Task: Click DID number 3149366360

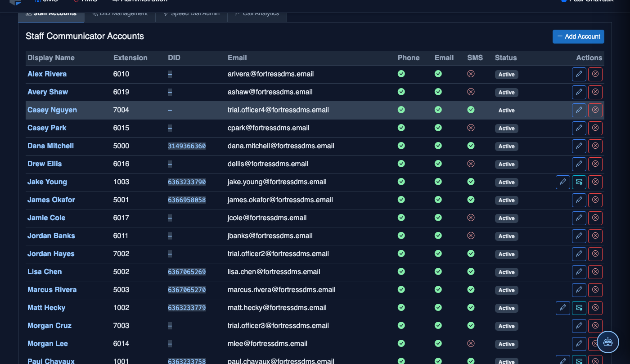Action: coord(187,146)
